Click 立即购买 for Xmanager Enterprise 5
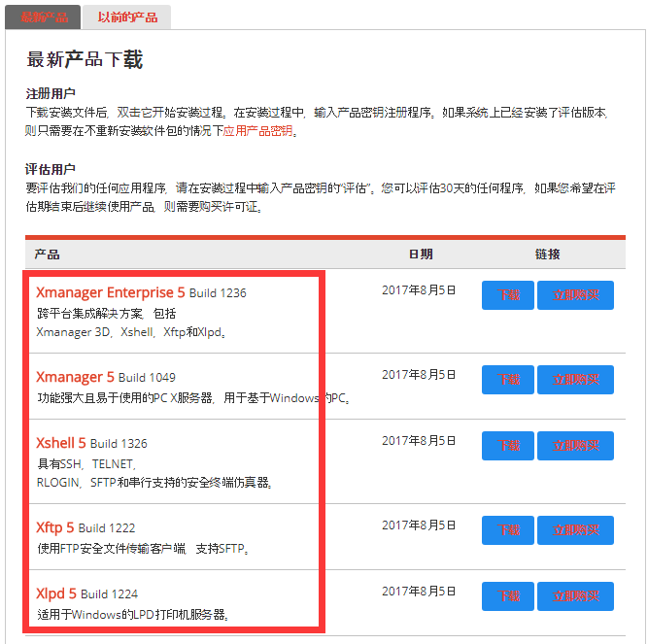Viewport: 648px width, 644px height. click(x=575, y=295)
